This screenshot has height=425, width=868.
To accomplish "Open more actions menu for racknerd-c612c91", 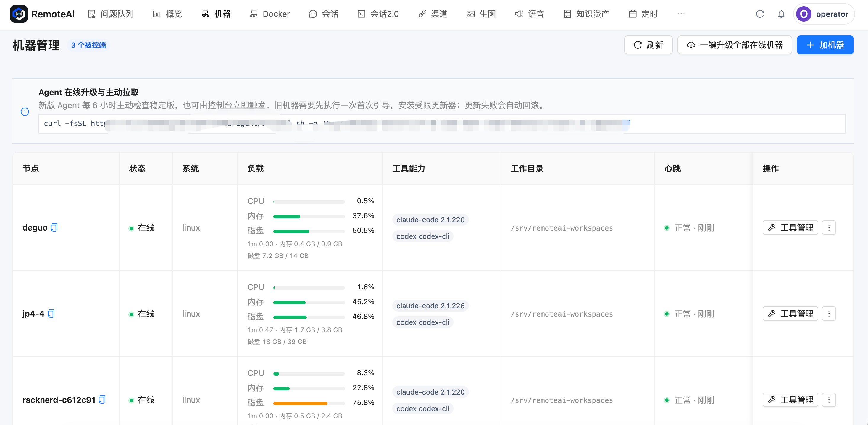I will click(x=829, y=400).
